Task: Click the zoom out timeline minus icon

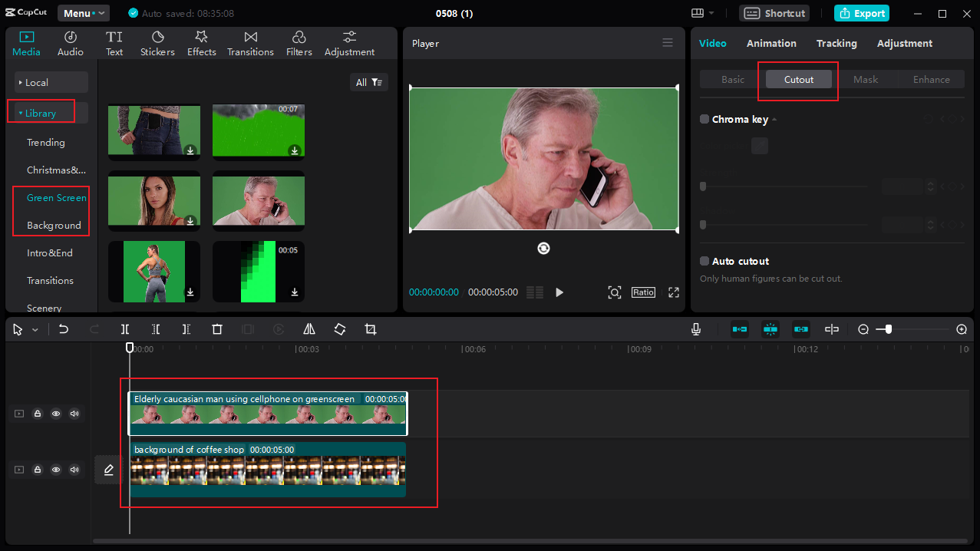Action: coord(863,329)
